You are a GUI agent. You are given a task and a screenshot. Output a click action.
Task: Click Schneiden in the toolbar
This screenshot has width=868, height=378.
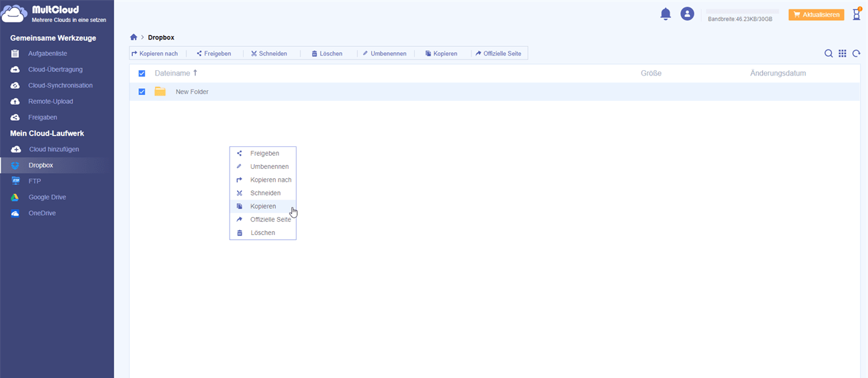point(269,53)
